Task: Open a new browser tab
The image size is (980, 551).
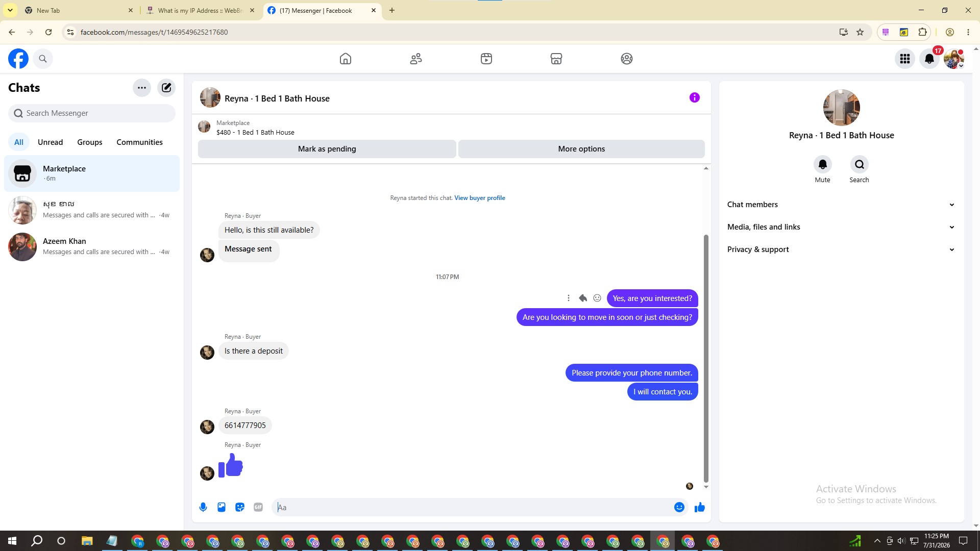Action: point(392,11)
